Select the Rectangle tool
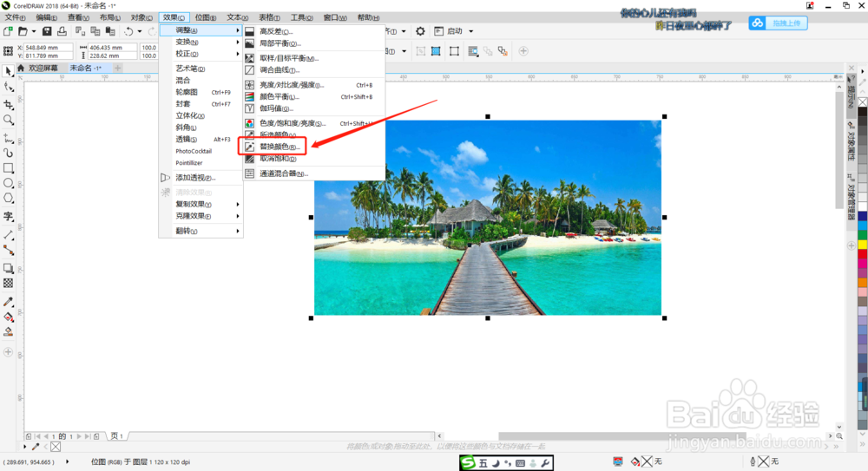Viewport: 868px width, 471px height. pos(9,167)
